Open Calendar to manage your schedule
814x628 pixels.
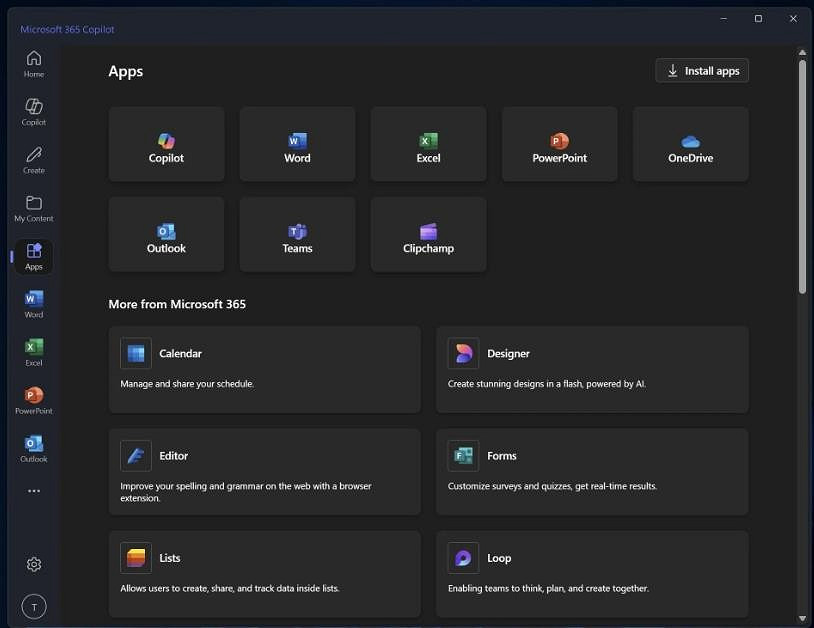point(264,369)
